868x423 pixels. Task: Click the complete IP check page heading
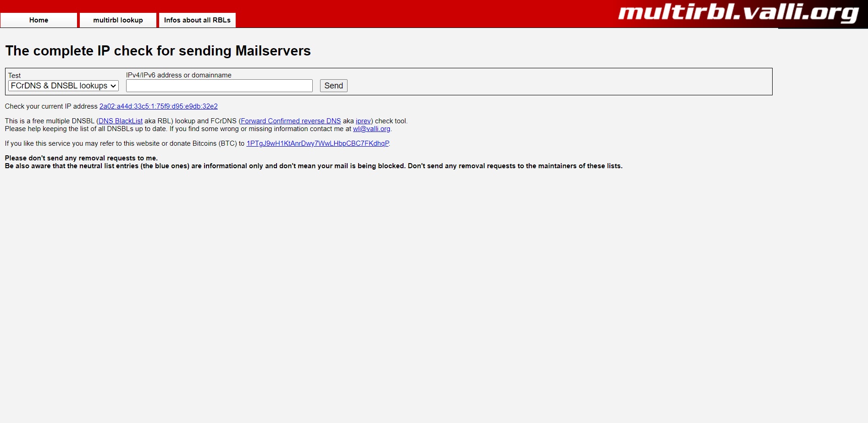point(158,51)
